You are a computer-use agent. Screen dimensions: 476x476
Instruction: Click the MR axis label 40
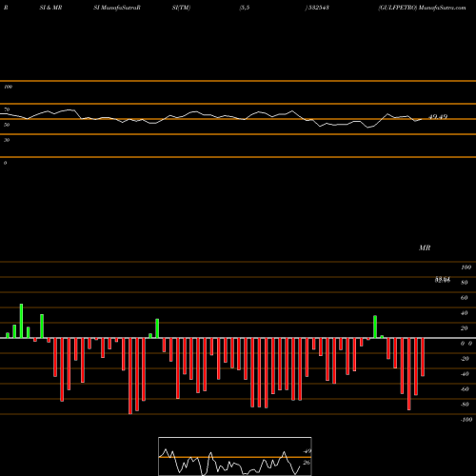pos(465,313)
